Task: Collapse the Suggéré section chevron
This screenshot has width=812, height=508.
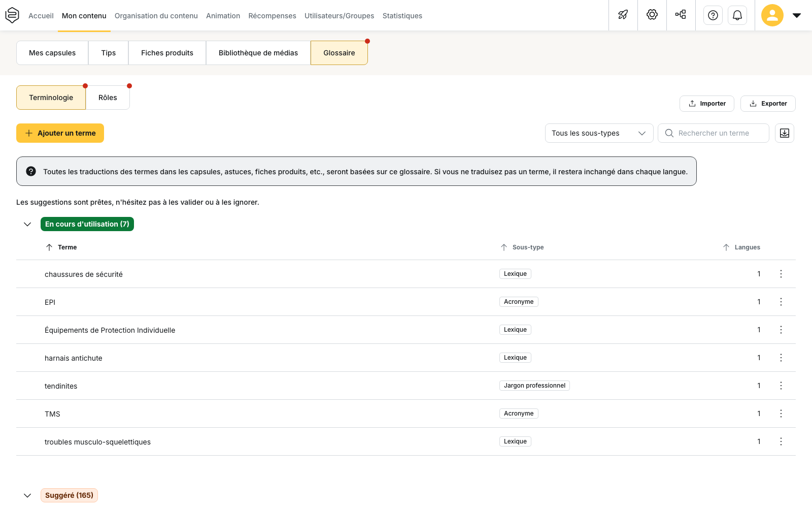Action: [27, 495]
